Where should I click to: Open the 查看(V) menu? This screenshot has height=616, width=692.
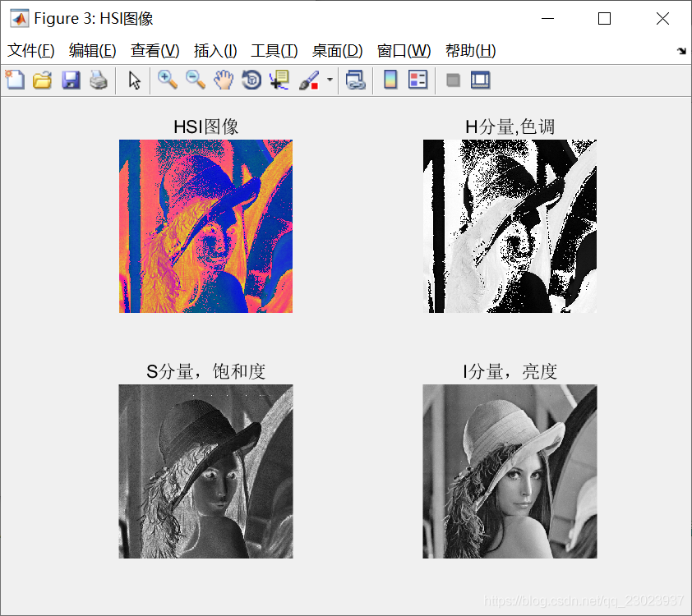pos(155,51)
